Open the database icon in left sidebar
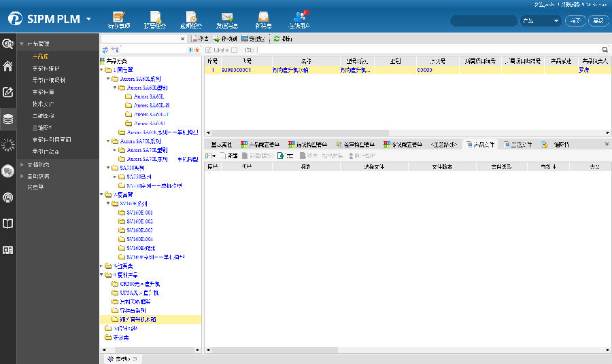 pos(8,120)
